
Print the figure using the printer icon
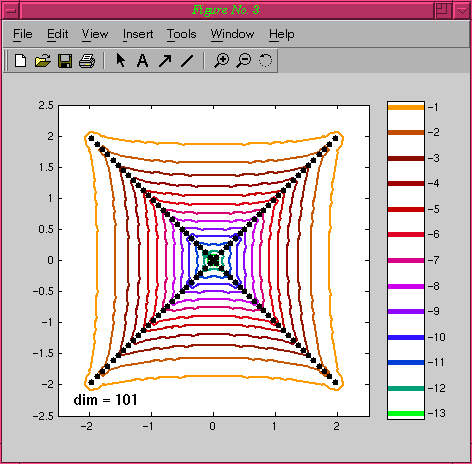point(87,61)
